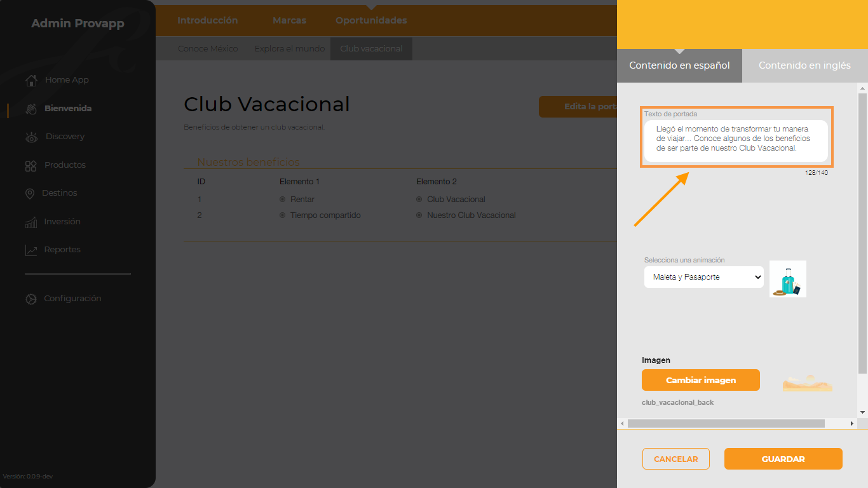Click the horizontal scrollbar left arrow
868x488 pixels.
622,423
